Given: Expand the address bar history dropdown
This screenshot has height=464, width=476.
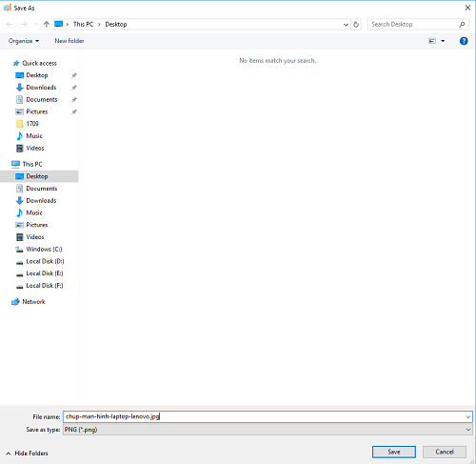Looking at the screenshot, I should [x=346, y=25].
